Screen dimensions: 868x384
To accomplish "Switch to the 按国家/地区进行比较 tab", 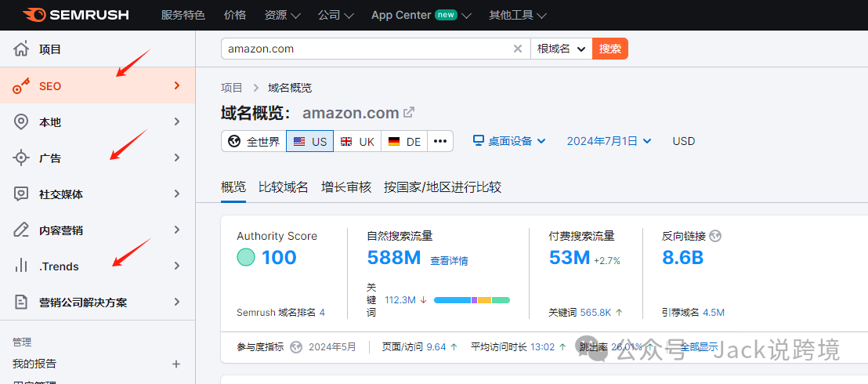I will coord(443,187).
